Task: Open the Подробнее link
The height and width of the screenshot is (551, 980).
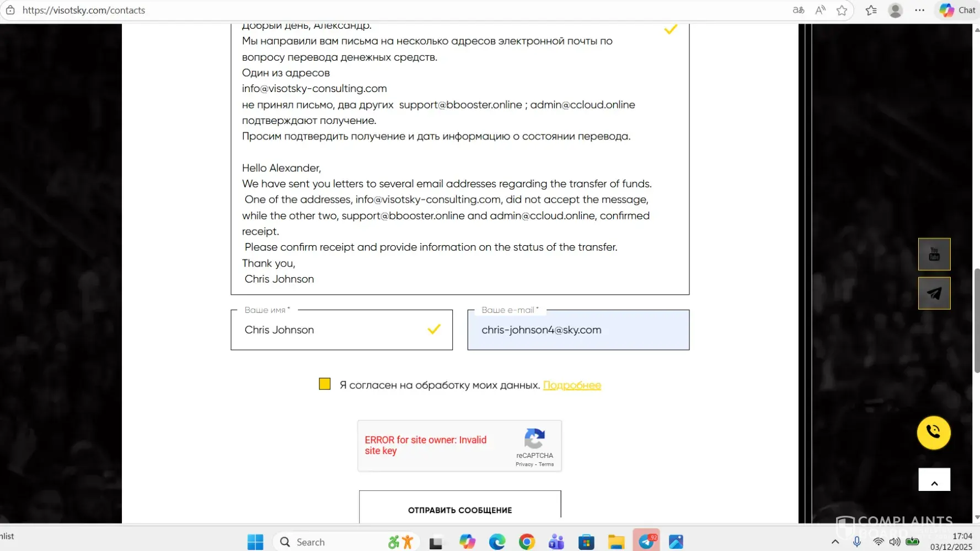Action: click(572, 385)
